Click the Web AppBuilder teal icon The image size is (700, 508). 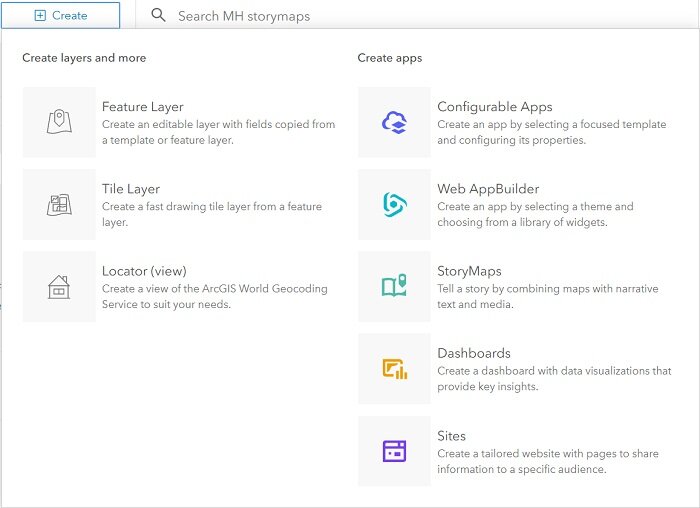[395, 204]
